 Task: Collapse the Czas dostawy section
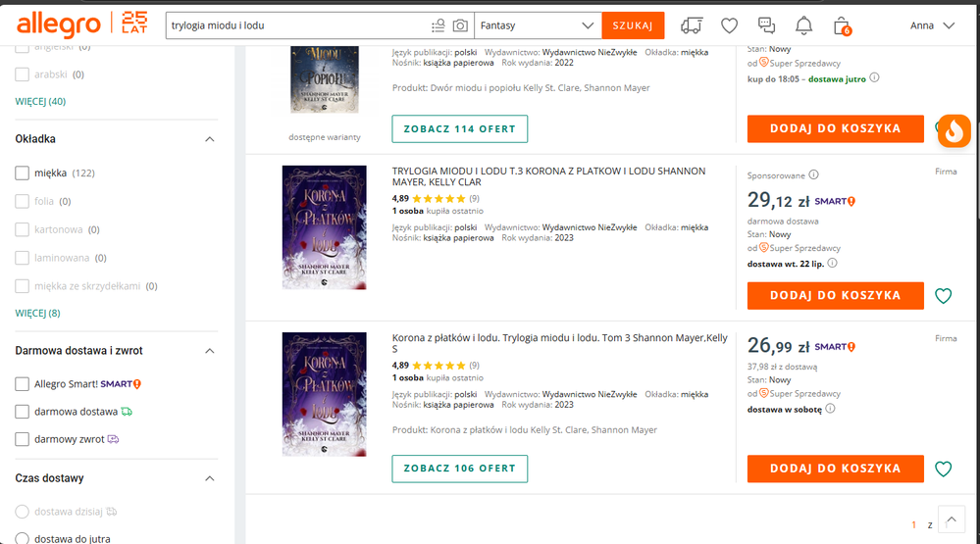tap(209, 478)
